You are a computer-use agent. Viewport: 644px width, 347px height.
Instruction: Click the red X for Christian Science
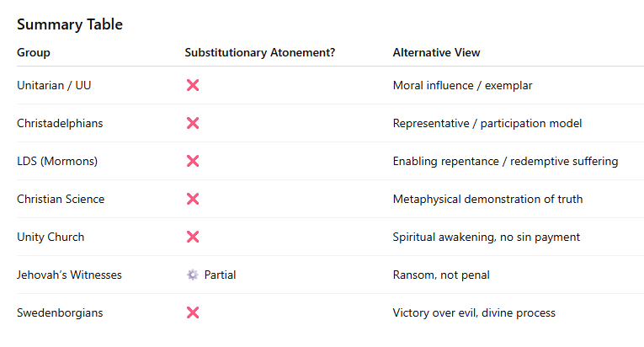click(x=193, y=199)
